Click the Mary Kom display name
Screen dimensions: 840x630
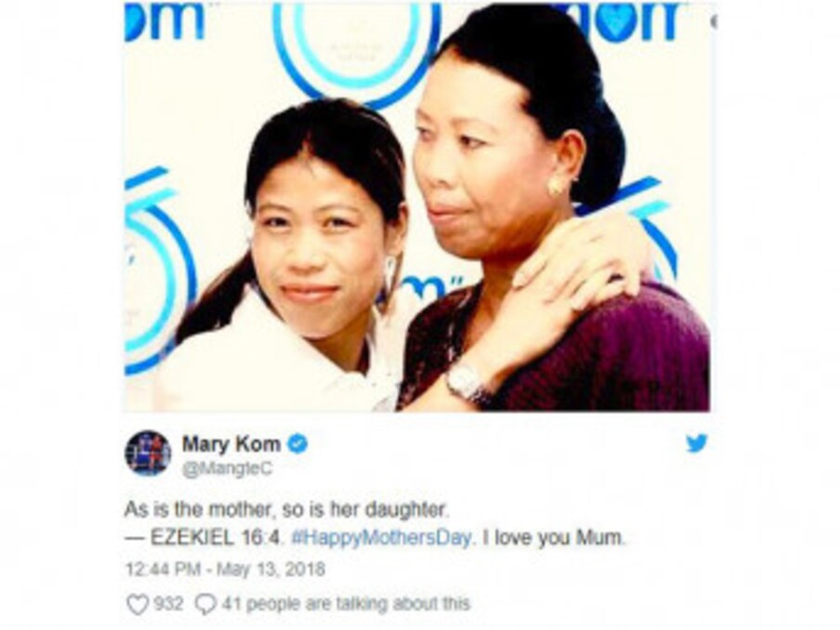pos(231,444)
